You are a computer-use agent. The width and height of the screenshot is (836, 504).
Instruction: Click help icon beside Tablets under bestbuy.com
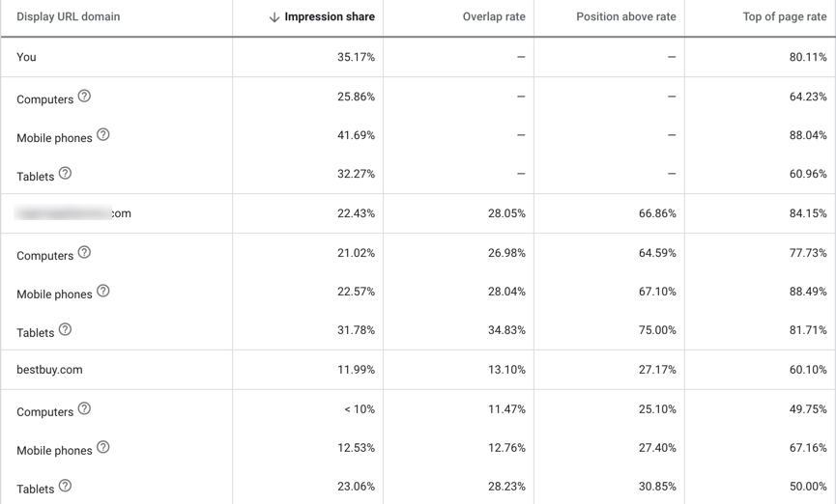[x=65, y=487]
